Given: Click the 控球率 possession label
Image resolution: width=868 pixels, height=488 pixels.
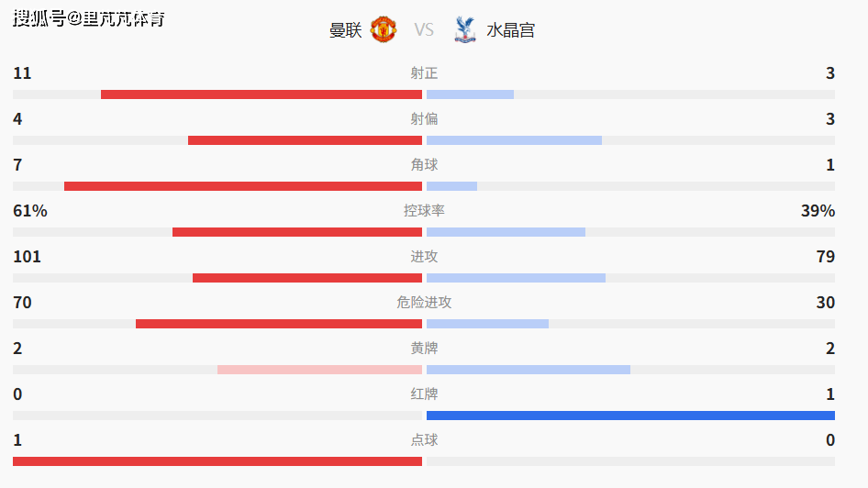Looking at the screenshot, I should 424,211.
